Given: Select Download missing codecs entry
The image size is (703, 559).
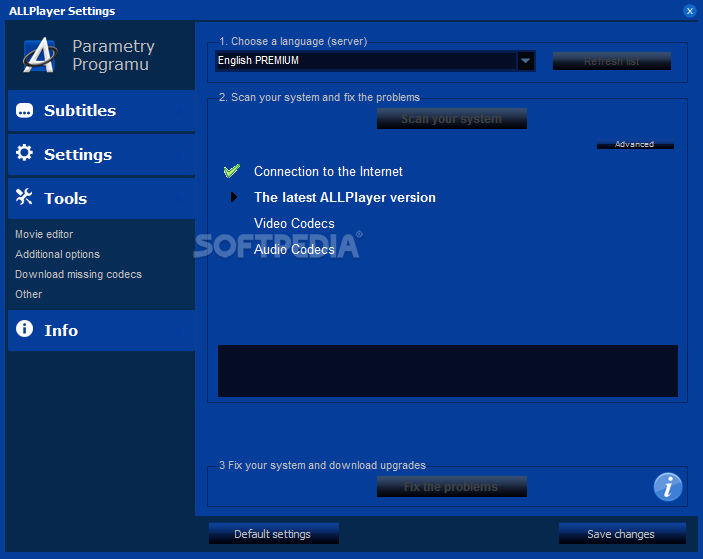Looking at the screenshot, I should pyautogui.click(x=78, y=274).
